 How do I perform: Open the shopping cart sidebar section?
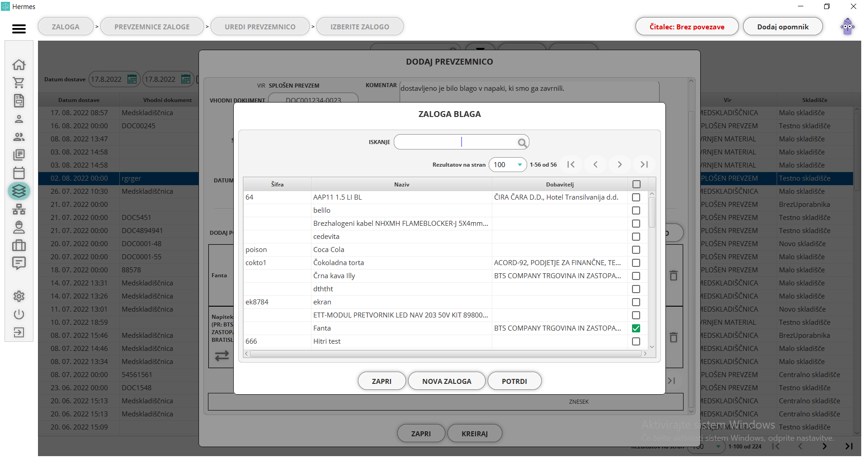[x=19, y=83]
